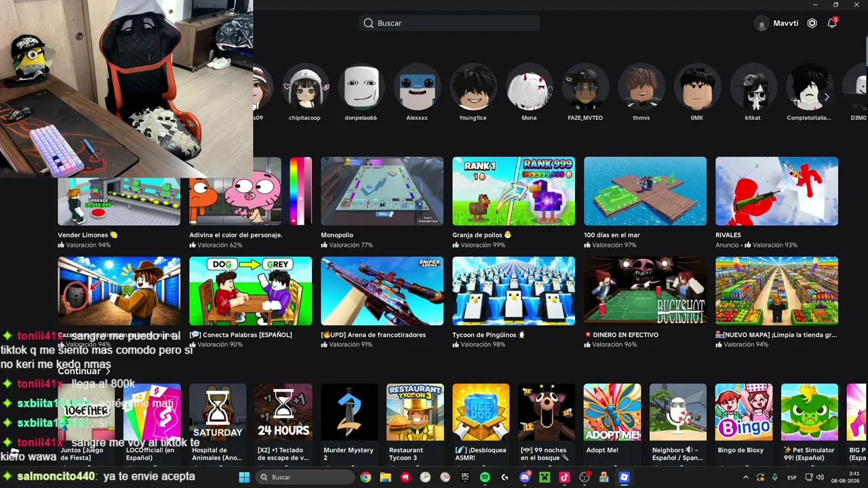Screen dimensions: 868x488
Task: Open the volume control in system tray
Action: (x=820, y=477)
